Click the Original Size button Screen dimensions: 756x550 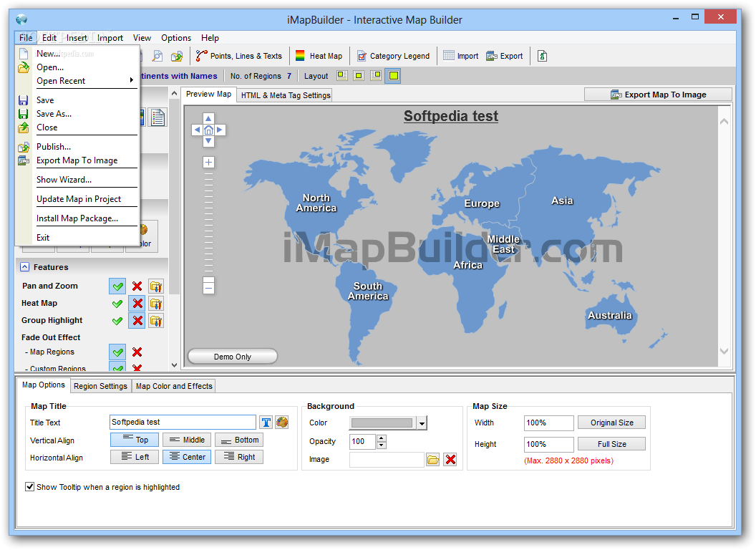click(612, 423)
